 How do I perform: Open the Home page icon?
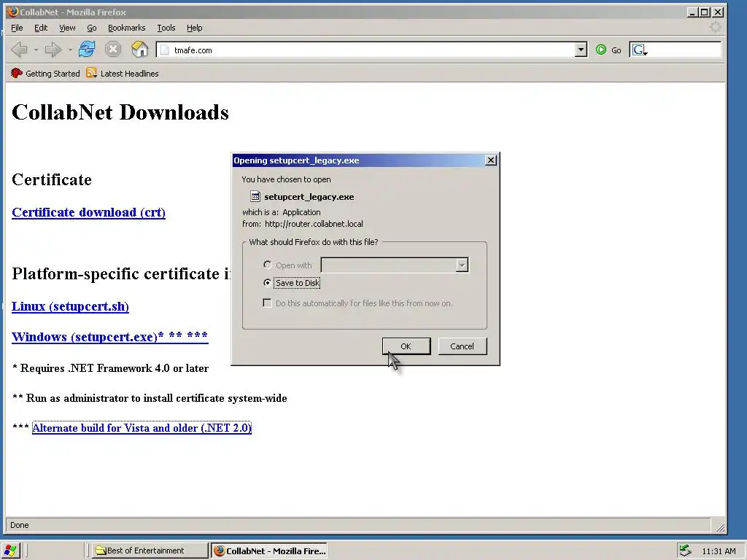pos(139,49)
